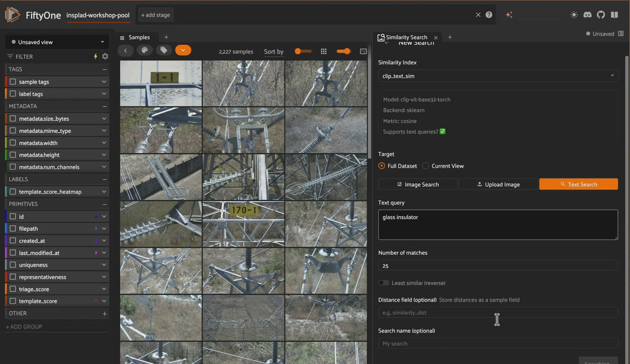This screenshot has height=364, width=630.
Task: Open sidebar settings gear icon
Action: (x=105, y=56)
